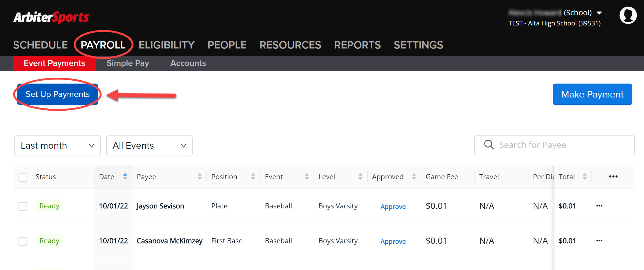Click Ready status on Casanova McKimzey row
This screenshot has width=644, height=270.
click(49, 241)
